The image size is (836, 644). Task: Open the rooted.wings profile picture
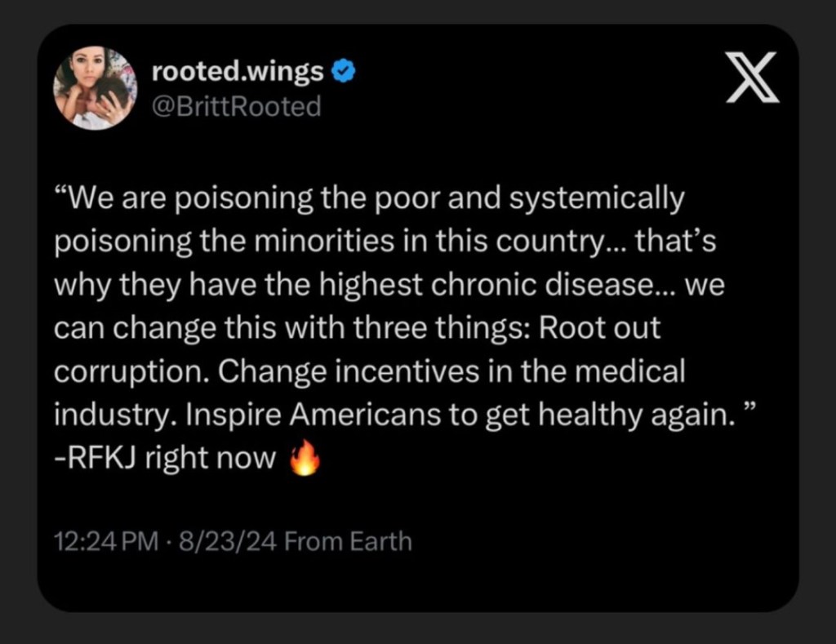(x=96, y=87)
